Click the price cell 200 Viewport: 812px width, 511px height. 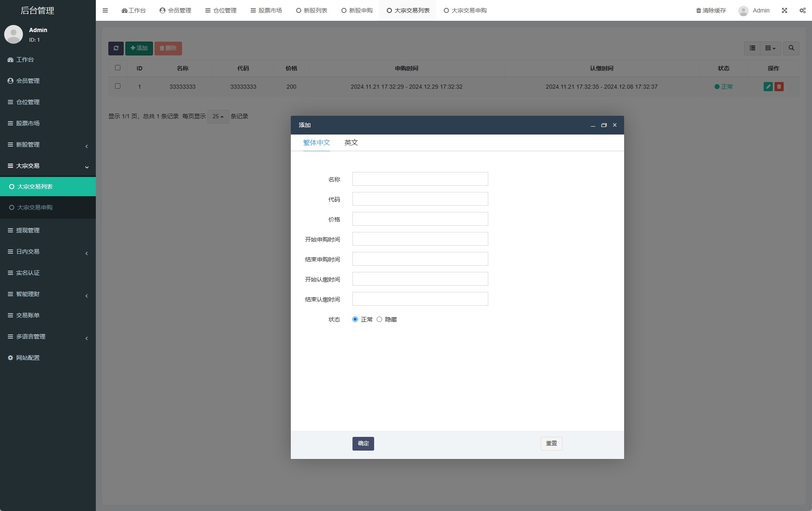(x=291, y=87)
